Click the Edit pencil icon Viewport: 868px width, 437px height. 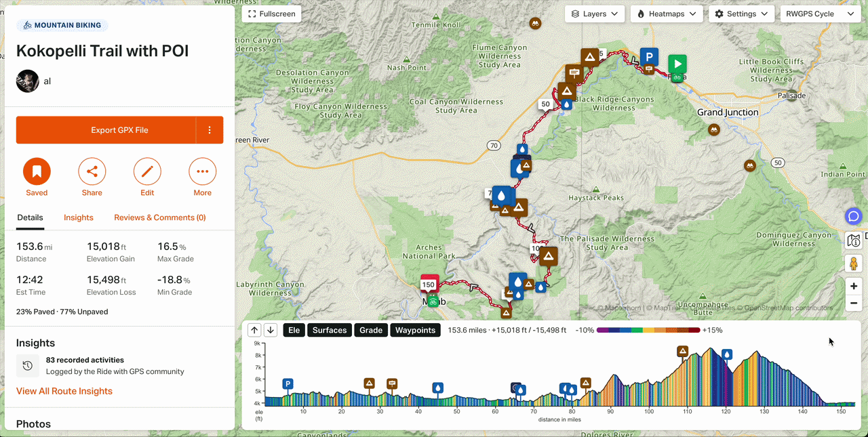click(x=147, y=172)
